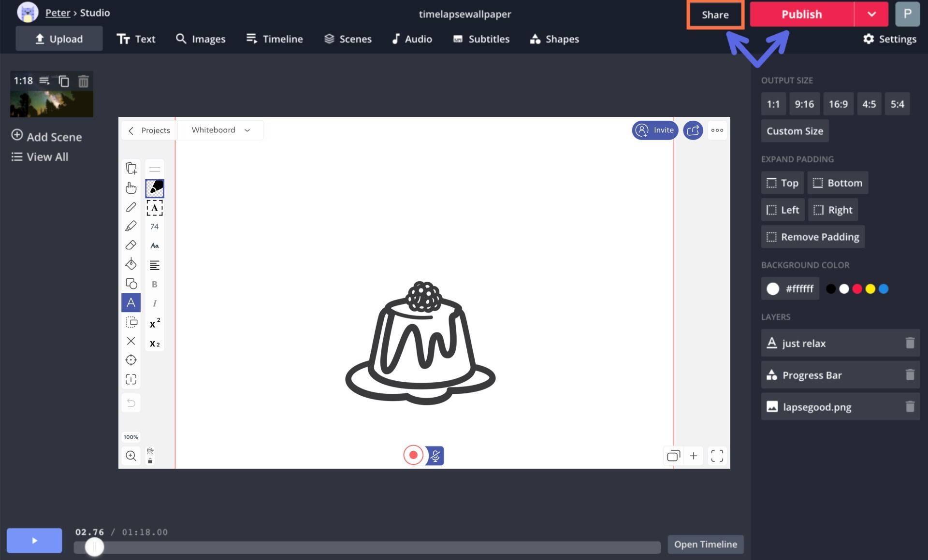Image resolution: width=928 pixels, height=560 pixels.
Task: Click the fullscreen icon on whiteboard
Action: tap(717, 456)
